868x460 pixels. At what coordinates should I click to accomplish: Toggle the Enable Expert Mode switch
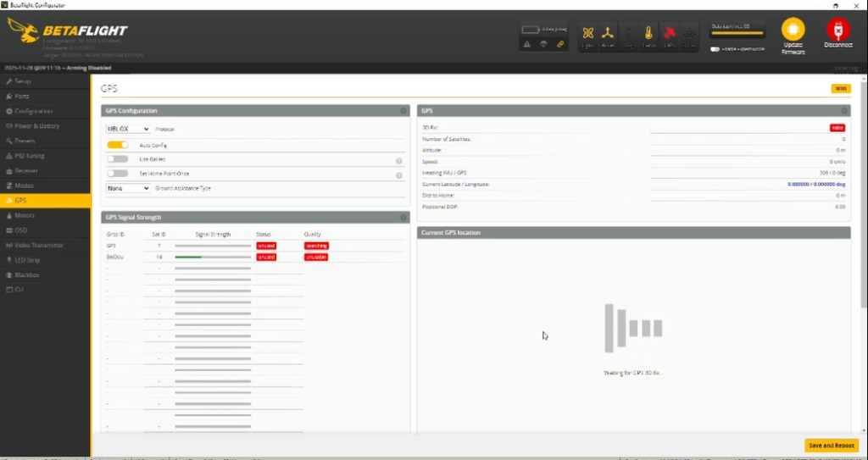pyautogui.click(x=715, y=49)
